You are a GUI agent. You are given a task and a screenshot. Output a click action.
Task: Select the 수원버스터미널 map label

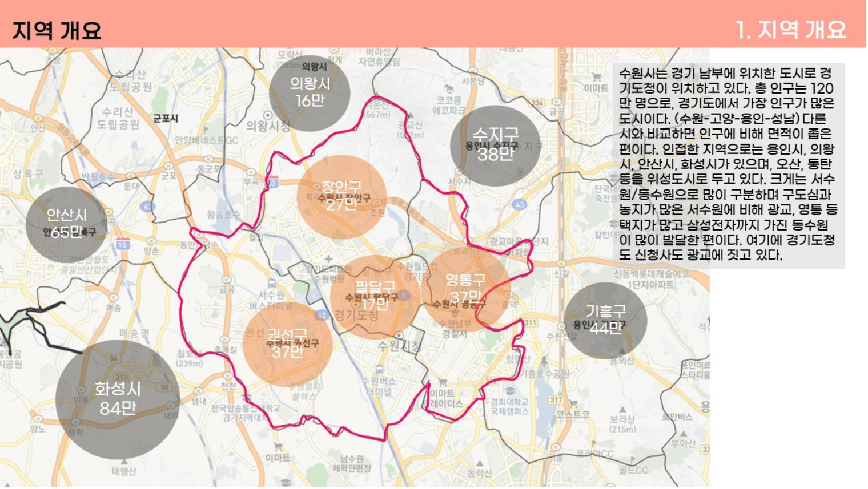point(379,386)
